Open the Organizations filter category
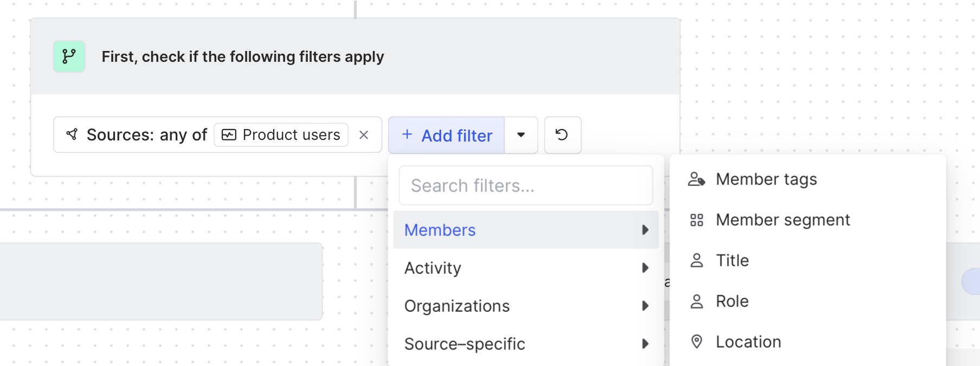The height and width of the screenshot is (366, 980). click(456, 306)
